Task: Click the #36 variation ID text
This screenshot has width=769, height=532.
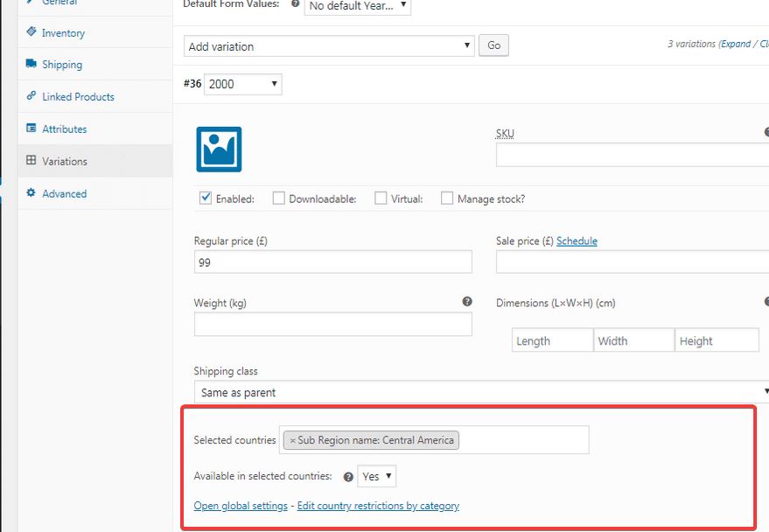Action: (192, 83)
